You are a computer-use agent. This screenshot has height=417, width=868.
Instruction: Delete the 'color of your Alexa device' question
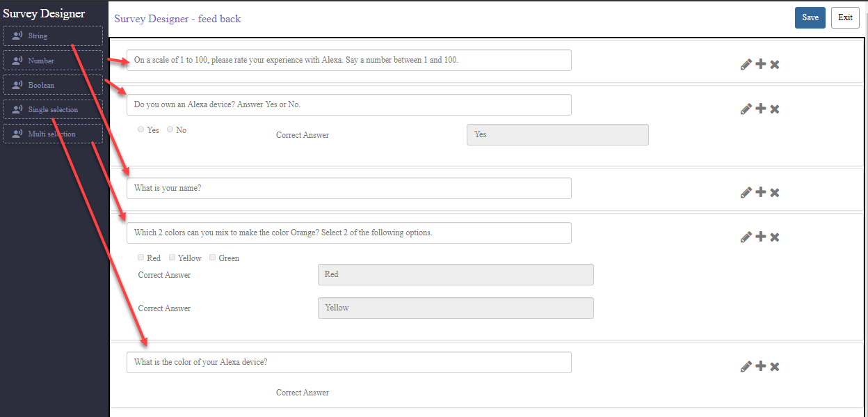click(775, 367)
